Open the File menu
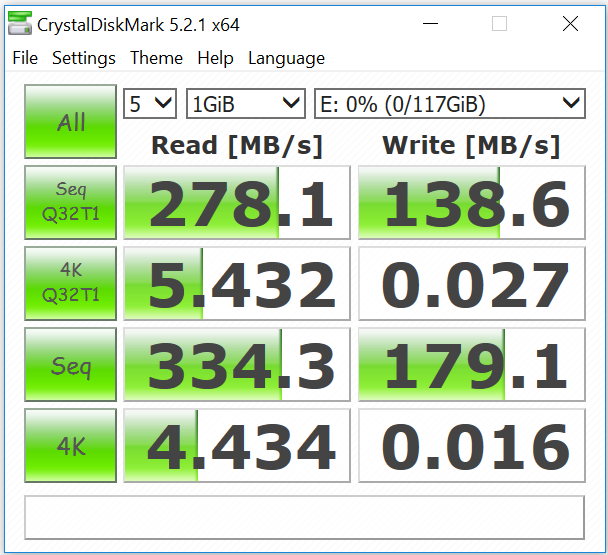Screen dimensions: 608x555 pos(25,58)
